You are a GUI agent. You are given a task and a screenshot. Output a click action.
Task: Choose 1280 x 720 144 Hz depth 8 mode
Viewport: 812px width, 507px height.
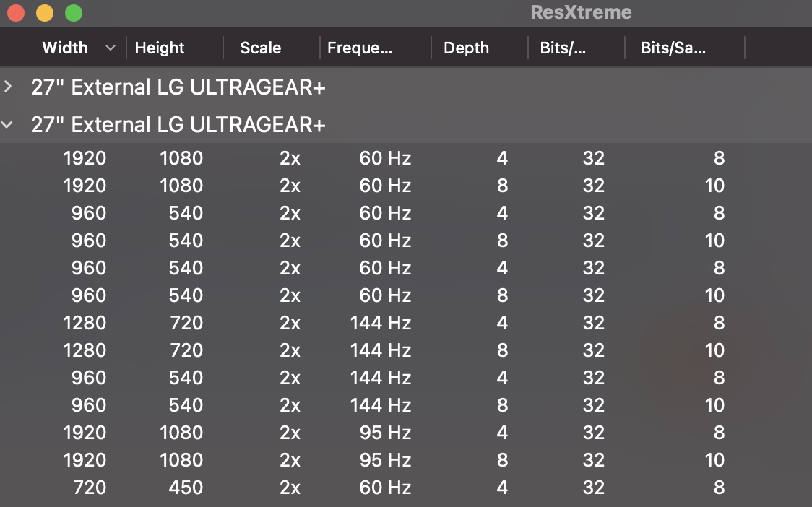coord(406,350)
